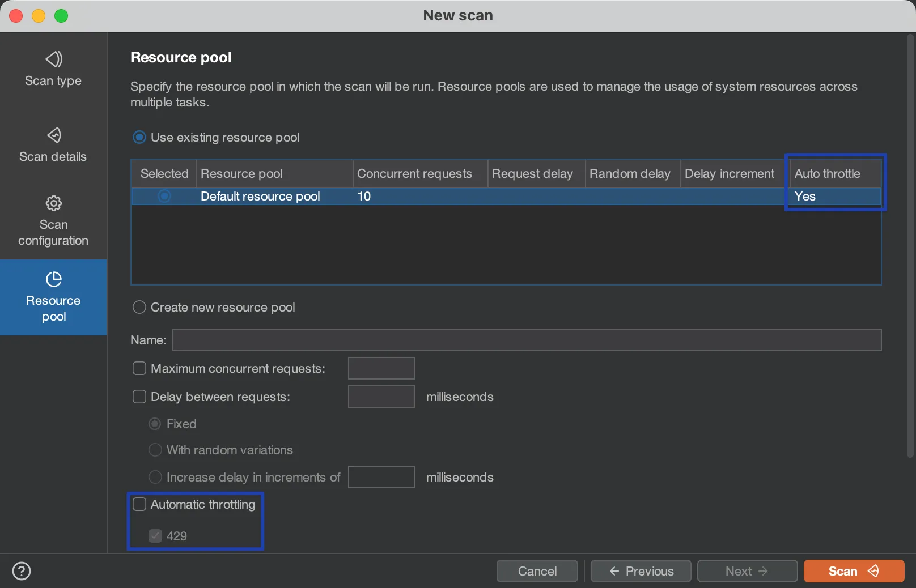Enable Maximum concurrent requests checkbox
The width and height of the screenshot is (916, 588).
(x=139, y=369)
